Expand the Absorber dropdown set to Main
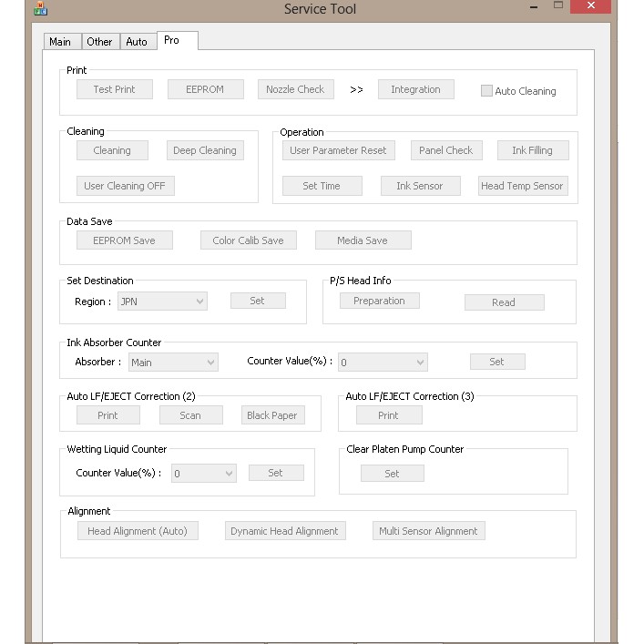 pos(173,363)
